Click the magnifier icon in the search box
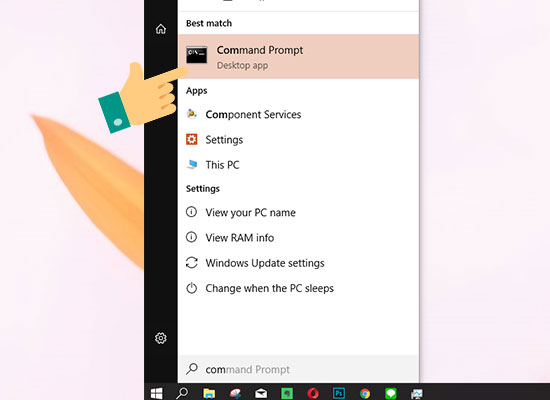550x400 pixels. 192,369
